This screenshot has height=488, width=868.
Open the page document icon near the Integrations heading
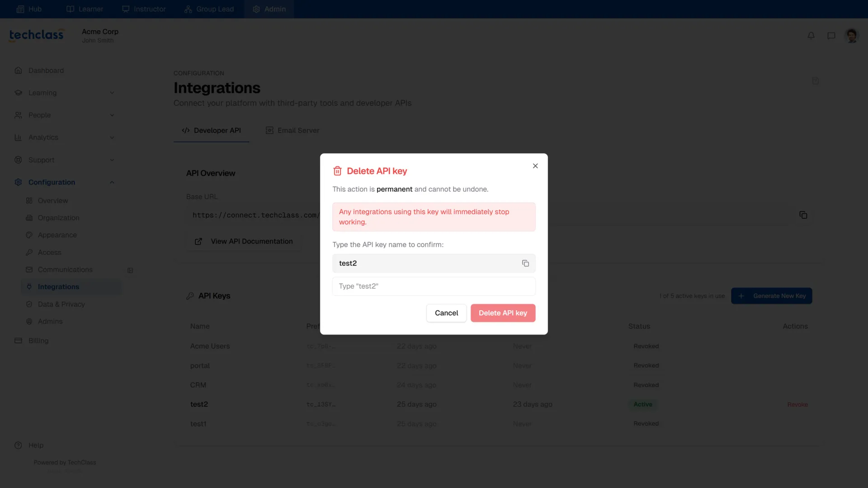pos(815,81)
